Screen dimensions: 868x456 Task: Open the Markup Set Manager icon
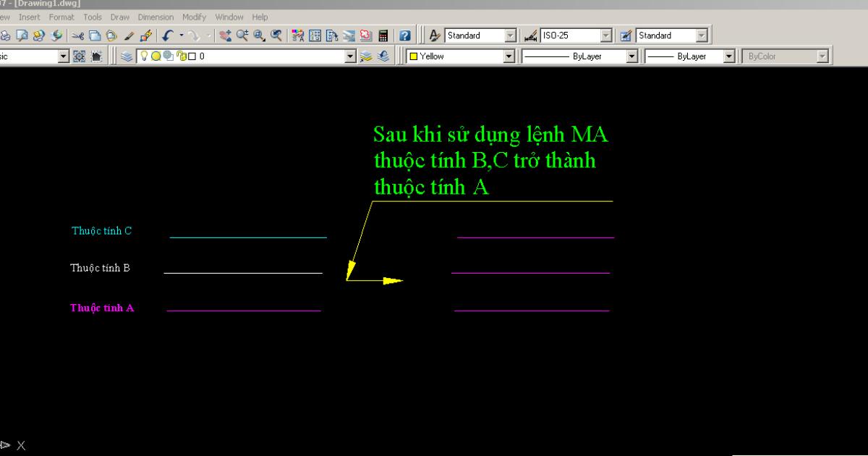tap(365, 35)
